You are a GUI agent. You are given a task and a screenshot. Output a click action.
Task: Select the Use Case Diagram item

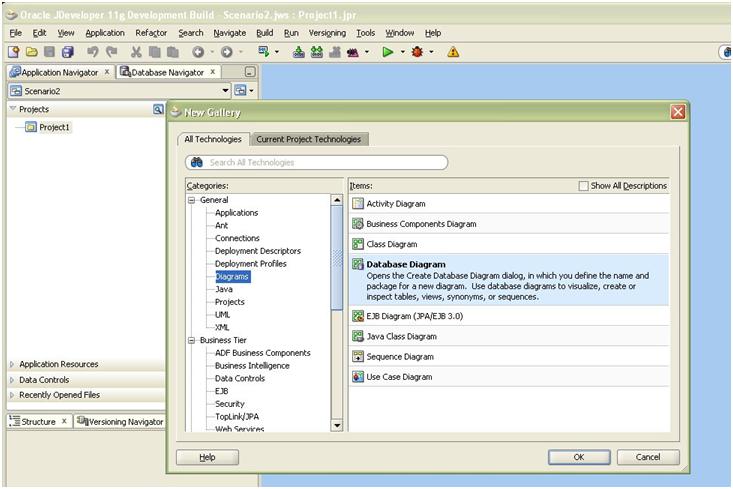coord(509,377)
